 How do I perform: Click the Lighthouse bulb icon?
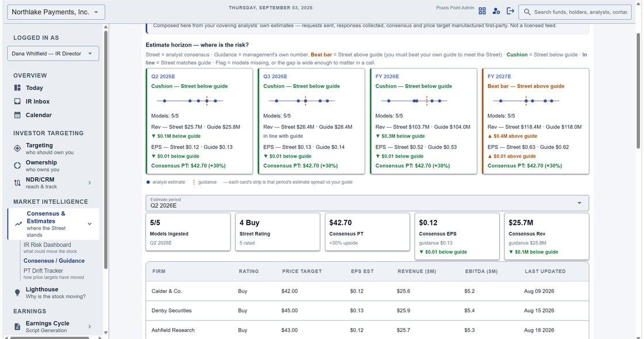tap(17, 292)
